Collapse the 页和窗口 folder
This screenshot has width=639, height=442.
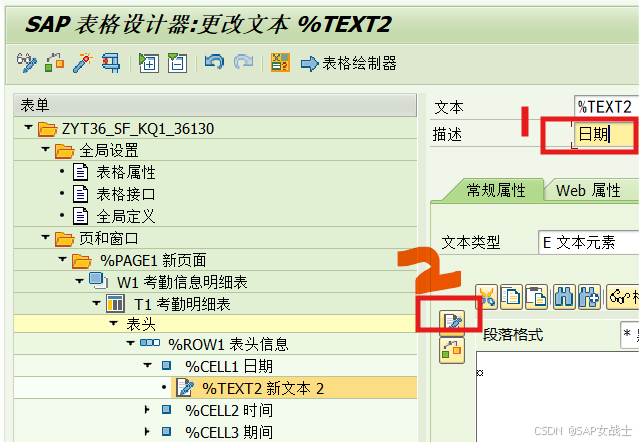click(45, 237)
